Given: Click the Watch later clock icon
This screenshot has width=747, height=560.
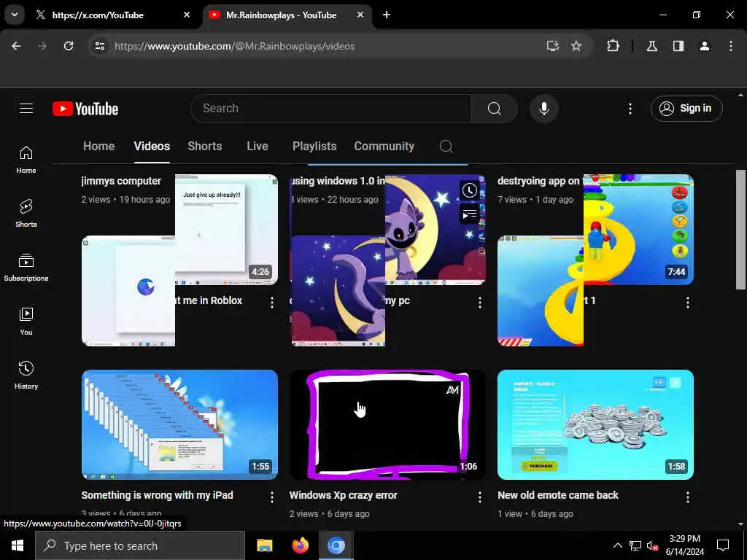Looking at the screenshot, I should (x=469, y=190).
